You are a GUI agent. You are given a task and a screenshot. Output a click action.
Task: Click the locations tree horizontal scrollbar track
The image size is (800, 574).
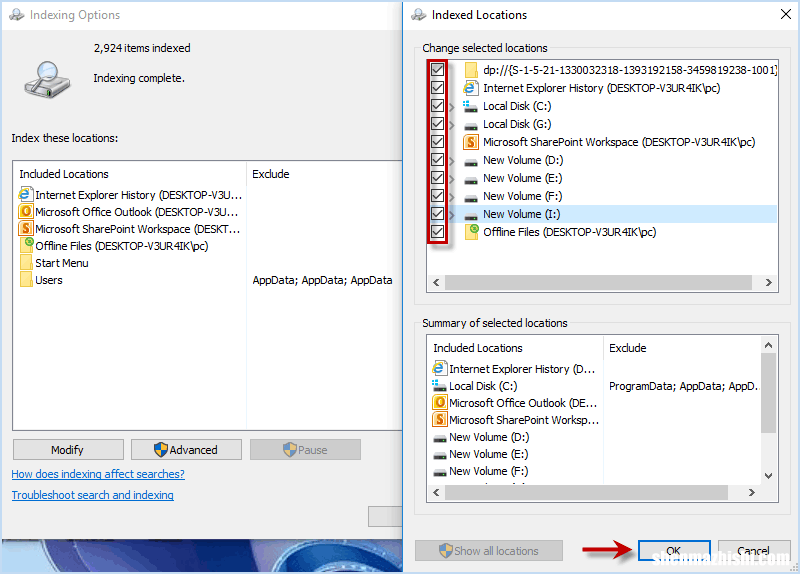click(598, 282)
